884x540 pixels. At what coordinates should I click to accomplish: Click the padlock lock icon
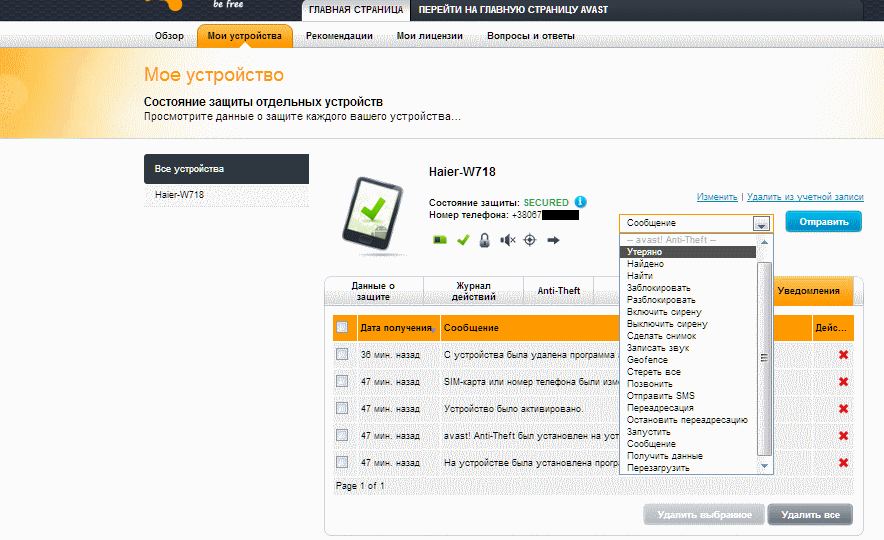pyautogui.click(x=484, y=240)
